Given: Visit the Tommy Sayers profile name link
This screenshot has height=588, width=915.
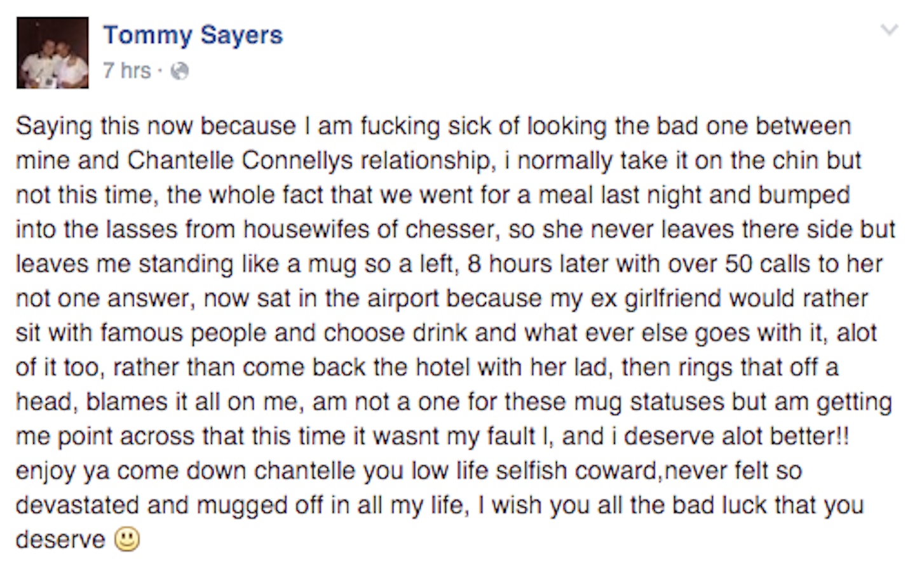Looking at the screenshot, I should coord(193,35).
